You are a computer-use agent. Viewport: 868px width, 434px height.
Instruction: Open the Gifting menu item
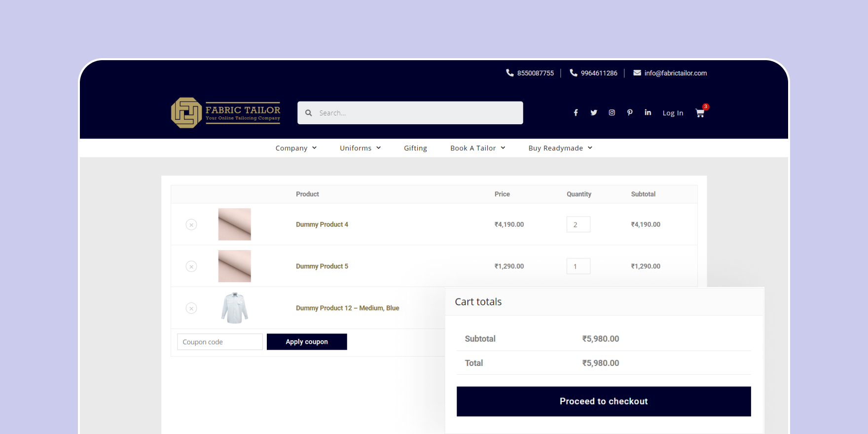415,148
